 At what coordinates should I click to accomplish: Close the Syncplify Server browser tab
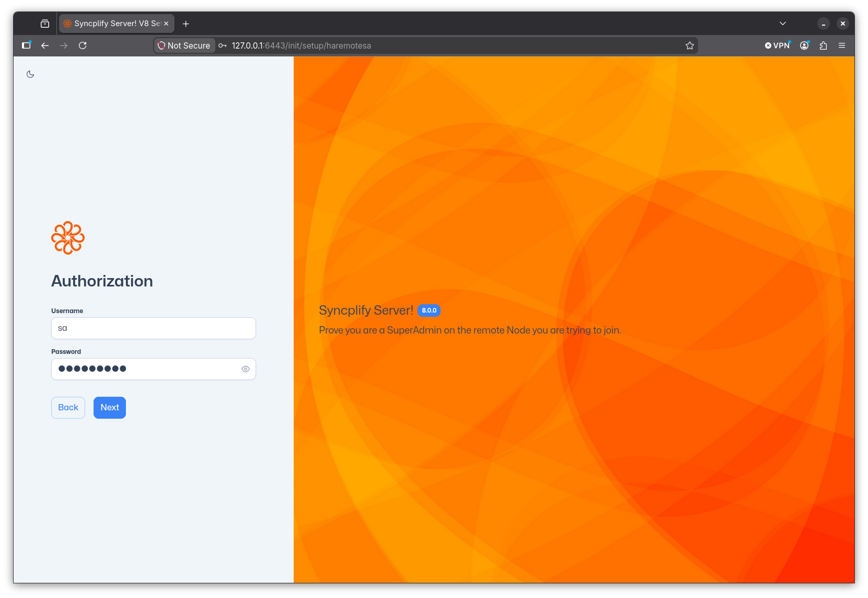(x=166, y=24)
